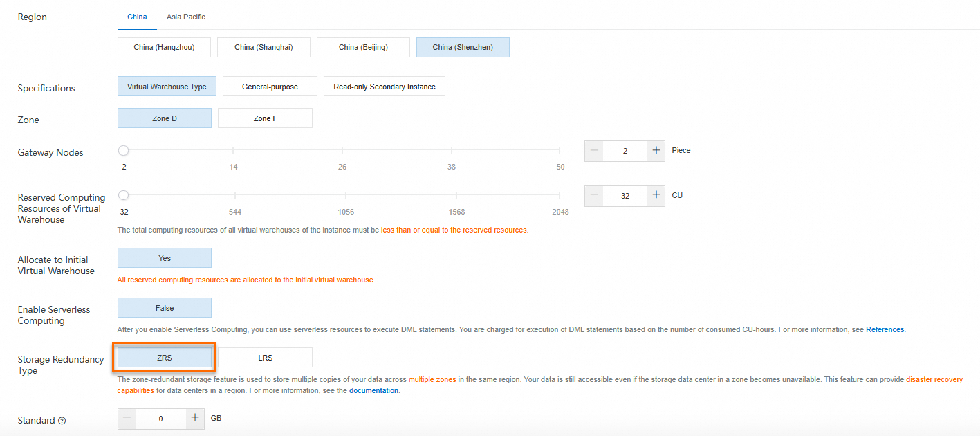The image size is (980, 436).
Task: Switch to the China region tab
Action: tap(137, 17)
